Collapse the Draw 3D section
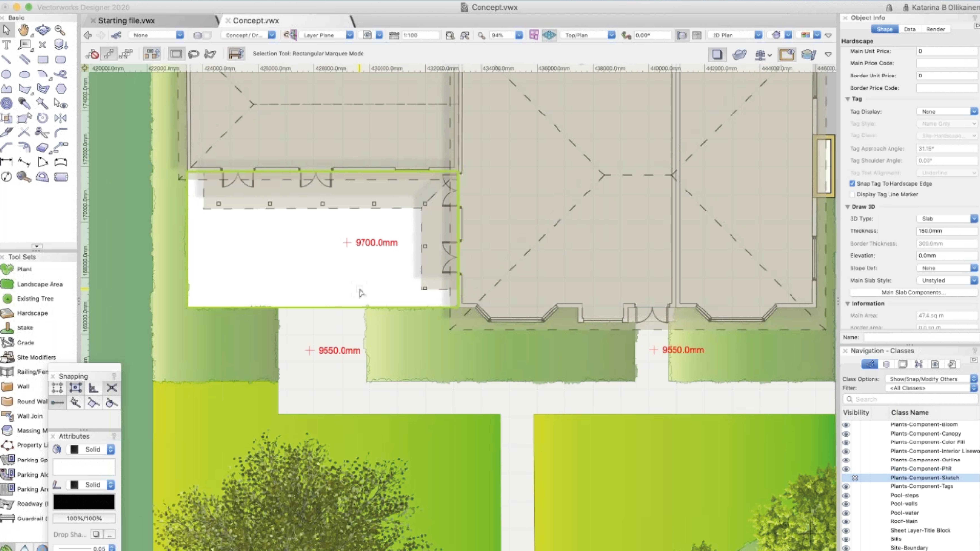Viewport: 980px width, 551px height. pyautogui.click(x=847, y=207)
